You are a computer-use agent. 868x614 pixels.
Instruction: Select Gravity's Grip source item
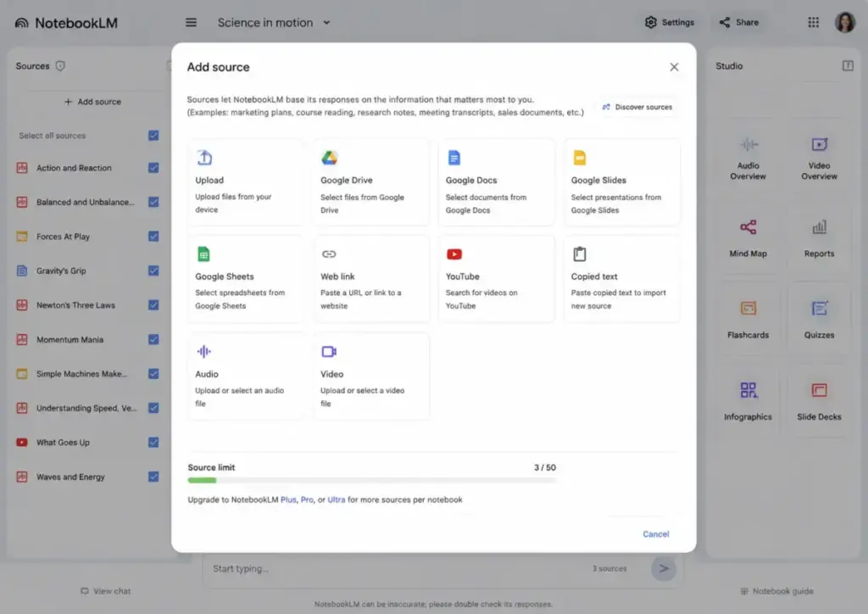[x=61, y=271]
